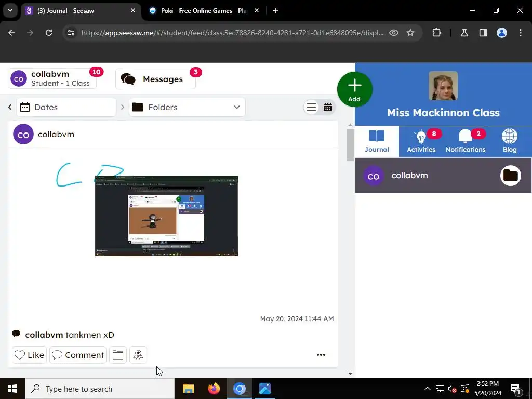Open a new browser tab
Screen dimensions: 532x399
(275, 11)
